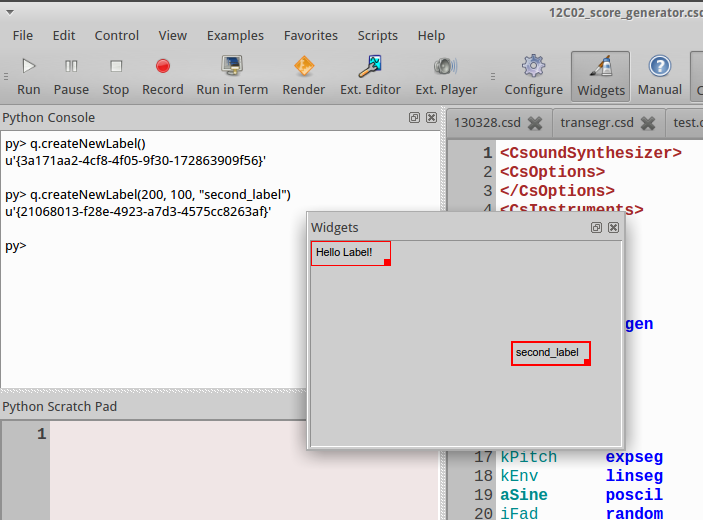The width and height of the screenshot is (703, 520).
Task: Open the Configure gear settings
Action: [534, 66]
